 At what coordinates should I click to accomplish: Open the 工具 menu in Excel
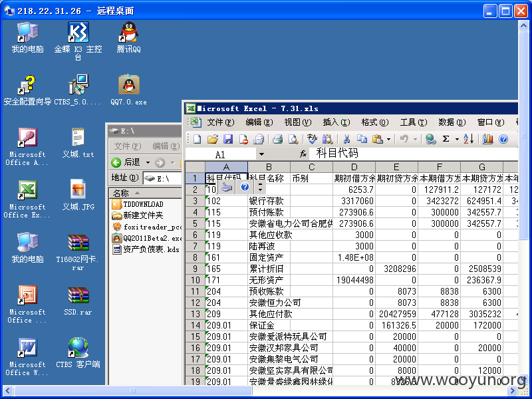(413, 122)
